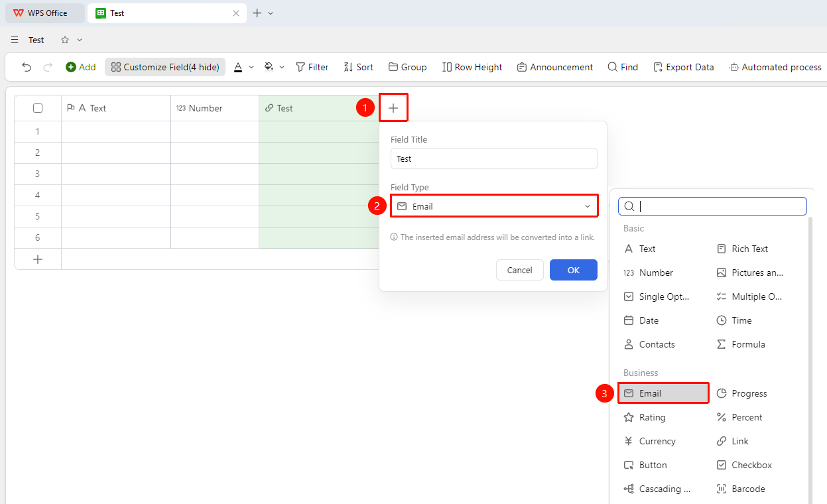Click the green Add record icon
This screenshot has height=504, width=827.
coord(71,67)
